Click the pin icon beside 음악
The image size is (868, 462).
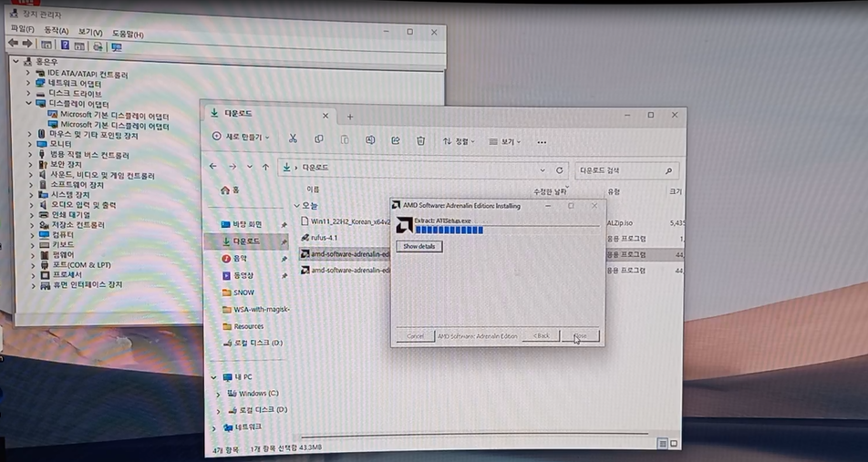pos(284,259)
